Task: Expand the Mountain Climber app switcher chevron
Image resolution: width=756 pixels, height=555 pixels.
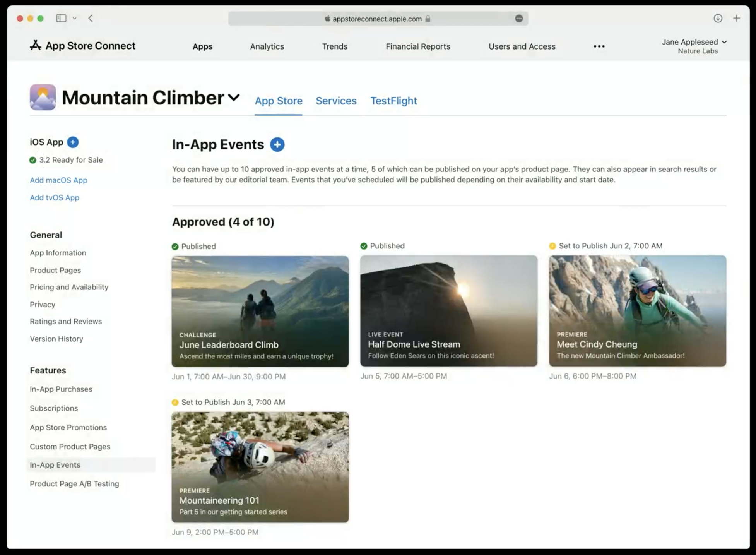Action: click(x=234, y=98)
